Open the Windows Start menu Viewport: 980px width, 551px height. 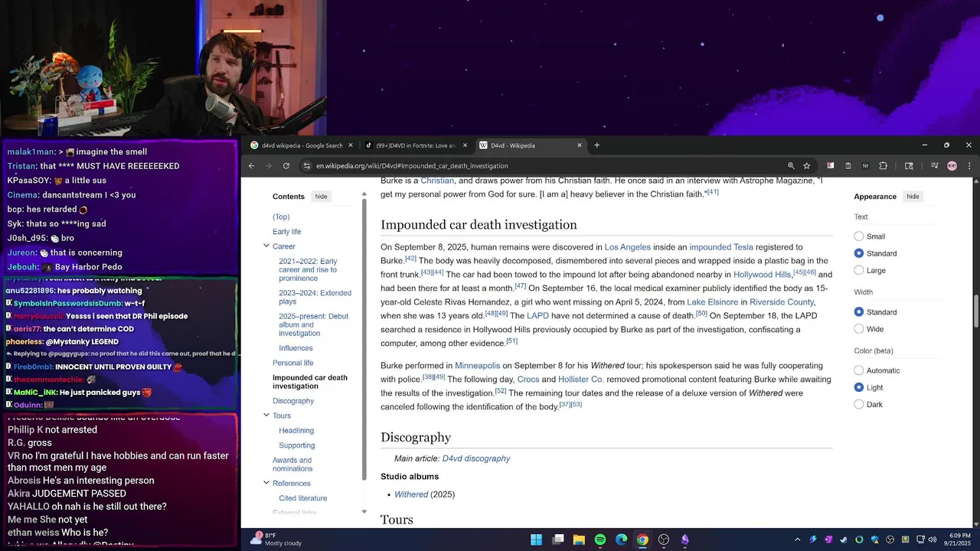[537, 540]
